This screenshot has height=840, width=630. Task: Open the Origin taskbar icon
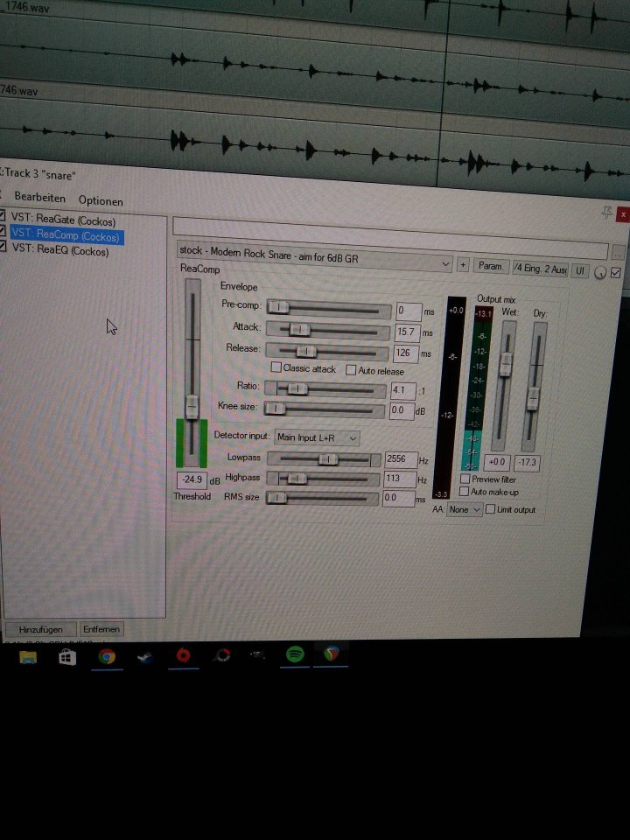183,655
